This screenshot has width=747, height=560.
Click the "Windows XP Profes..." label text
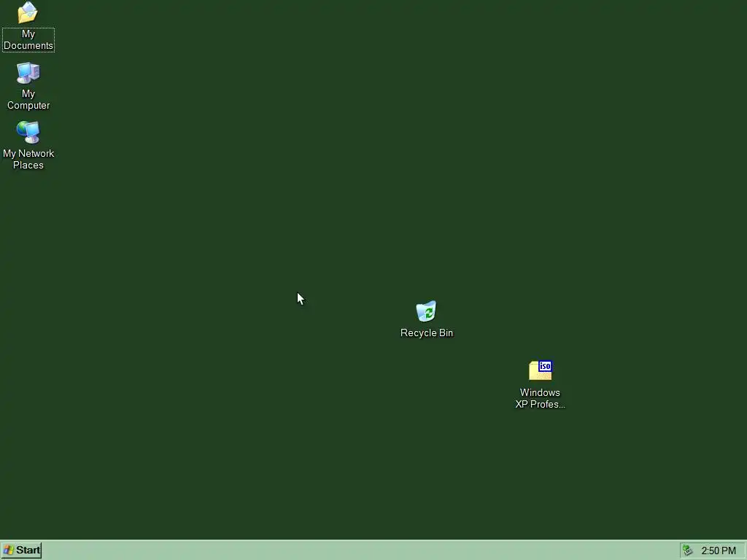coord(541,399)
